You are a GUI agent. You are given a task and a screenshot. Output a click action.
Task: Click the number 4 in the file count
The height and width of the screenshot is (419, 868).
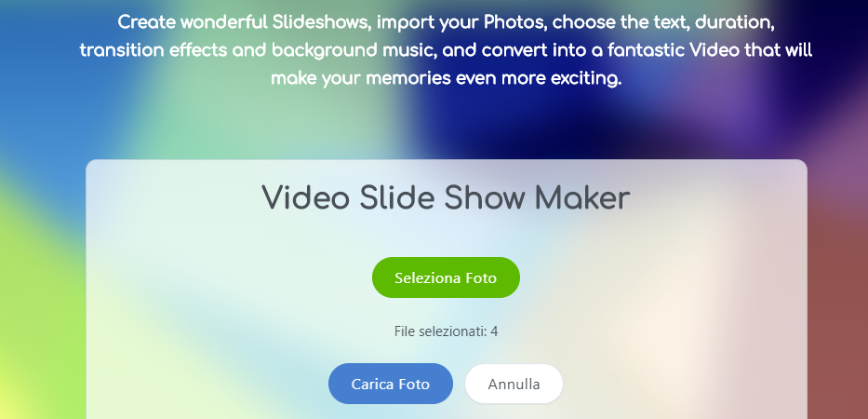[494, 331]
